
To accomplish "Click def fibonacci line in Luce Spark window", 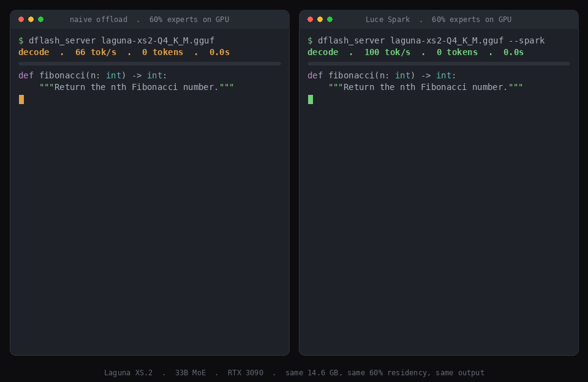I will coord(382,75).
